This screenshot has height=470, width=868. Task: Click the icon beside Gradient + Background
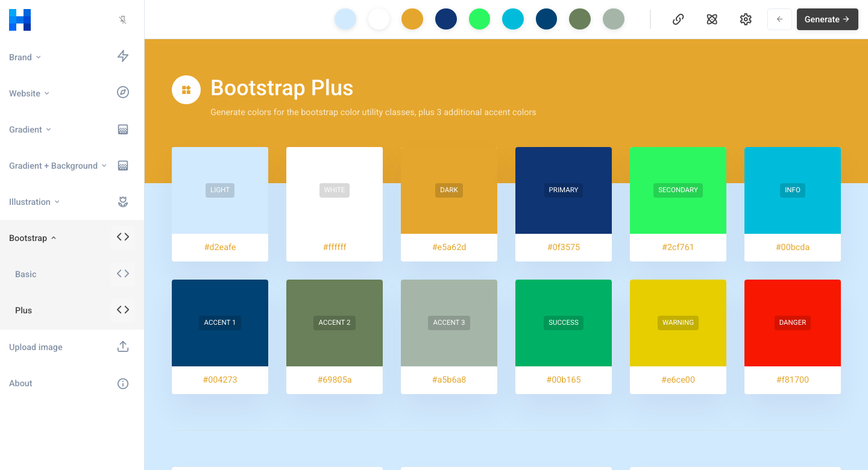[123, 166]
